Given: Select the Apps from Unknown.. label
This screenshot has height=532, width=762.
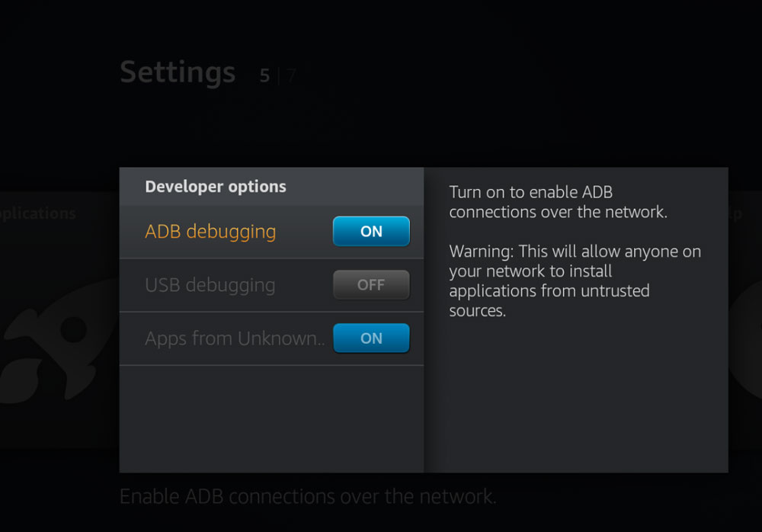Looking at the screenshot, I should [x=235, y=338].
